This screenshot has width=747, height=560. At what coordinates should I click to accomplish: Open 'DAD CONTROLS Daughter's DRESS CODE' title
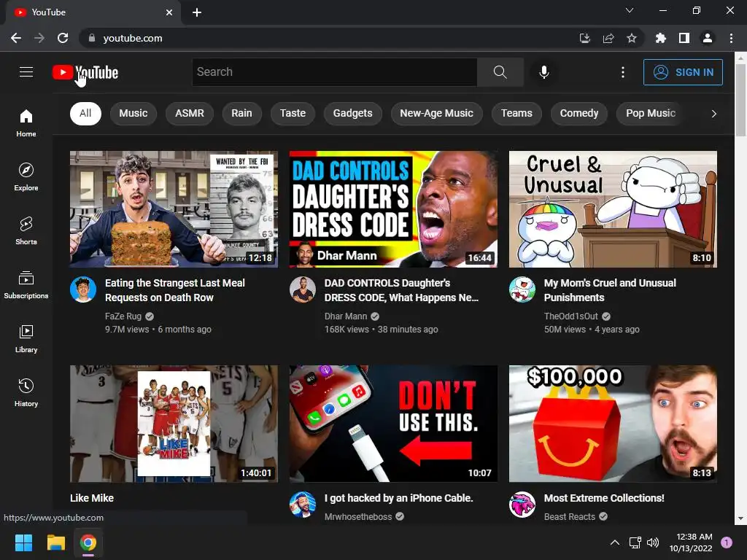(402, 290)
